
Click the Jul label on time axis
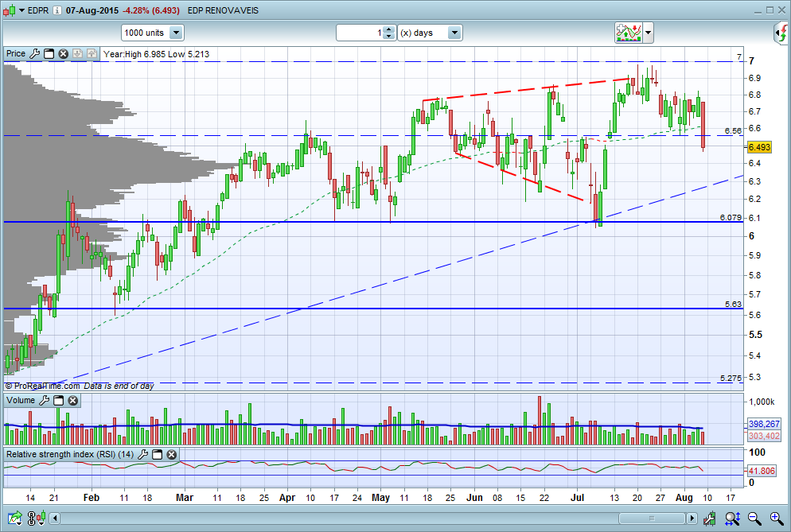(577, 498)
